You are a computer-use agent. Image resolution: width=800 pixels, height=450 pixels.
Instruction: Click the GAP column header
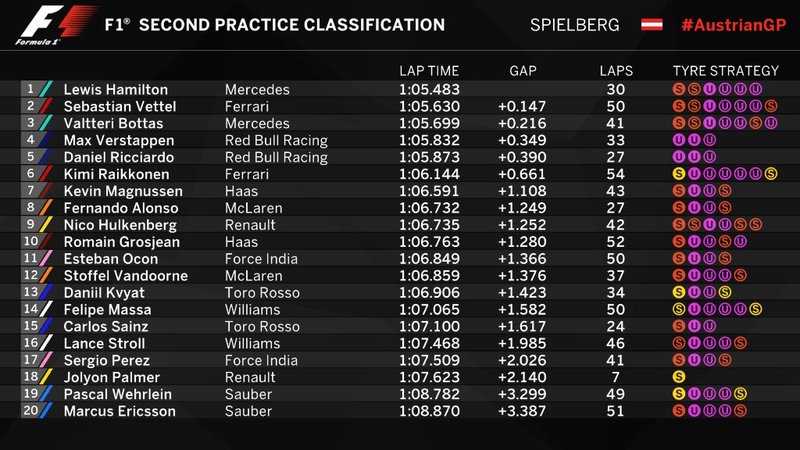(x=522, y=71)
